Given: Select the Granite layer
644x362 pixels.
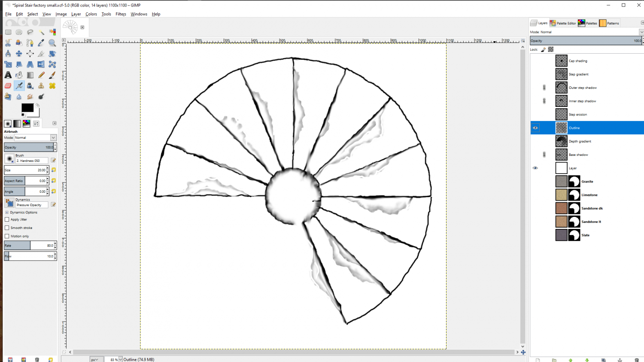Looking at the screenshot, I should click(x=586, y=181).
